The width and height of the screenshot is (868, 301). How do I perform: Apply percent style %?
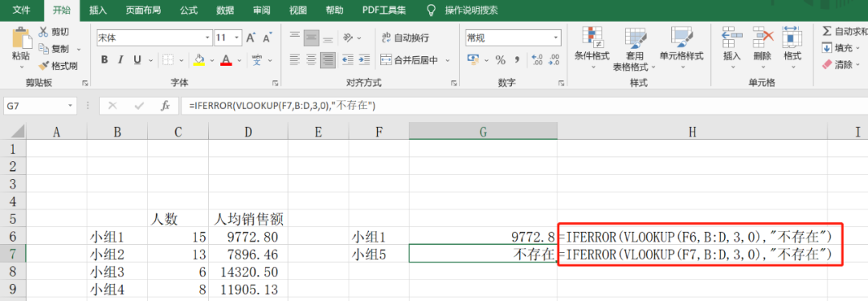pos(501,59)
